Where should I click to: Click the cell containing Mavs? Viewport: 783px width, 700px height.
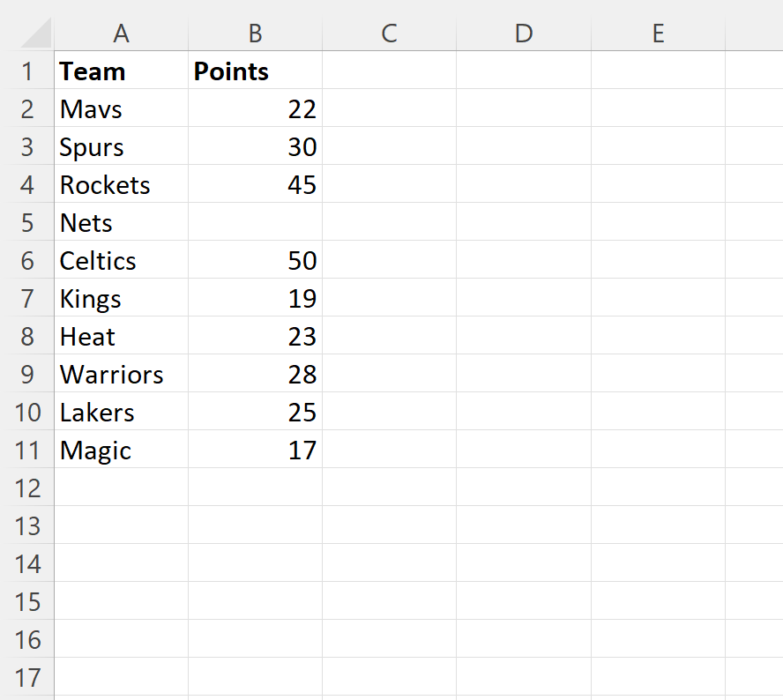click(121, 109)
